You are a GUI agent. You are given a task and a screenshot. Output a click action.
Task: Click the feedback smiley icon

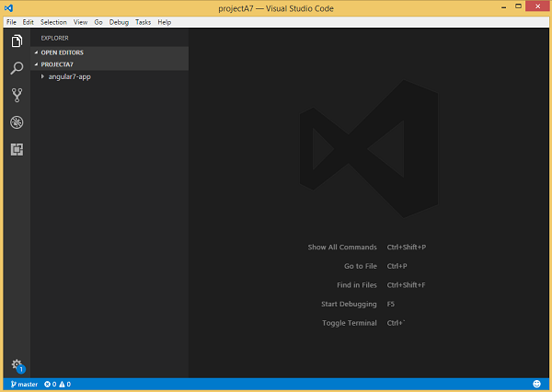(x=536, y=384)
